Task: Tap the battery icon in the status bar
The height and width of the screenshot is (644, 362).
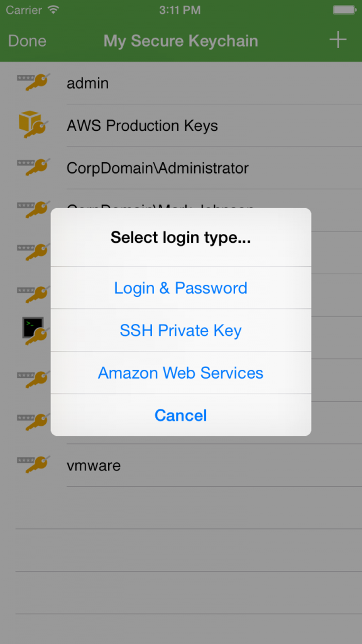Action: [x=344, y=10]
